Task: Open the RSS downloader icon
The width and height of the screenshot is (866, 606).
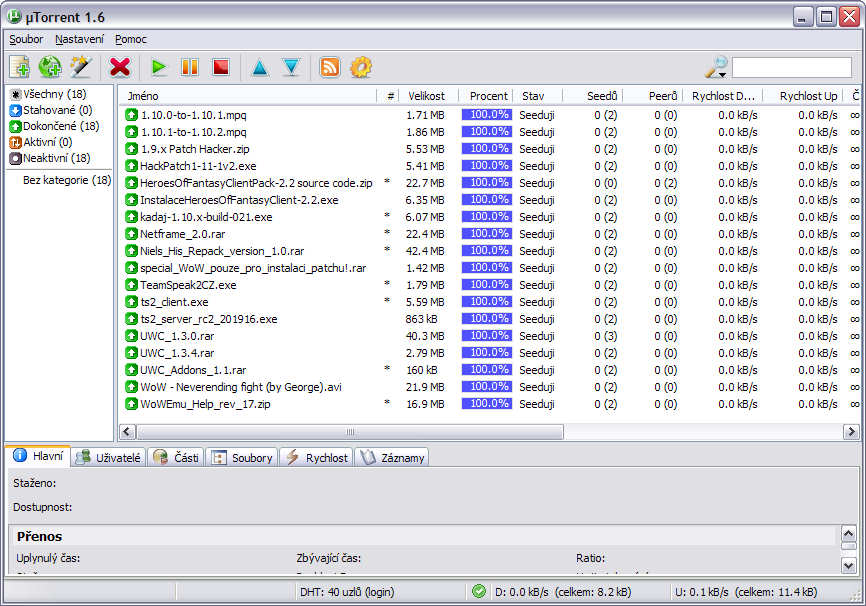Action: point(329,67)
